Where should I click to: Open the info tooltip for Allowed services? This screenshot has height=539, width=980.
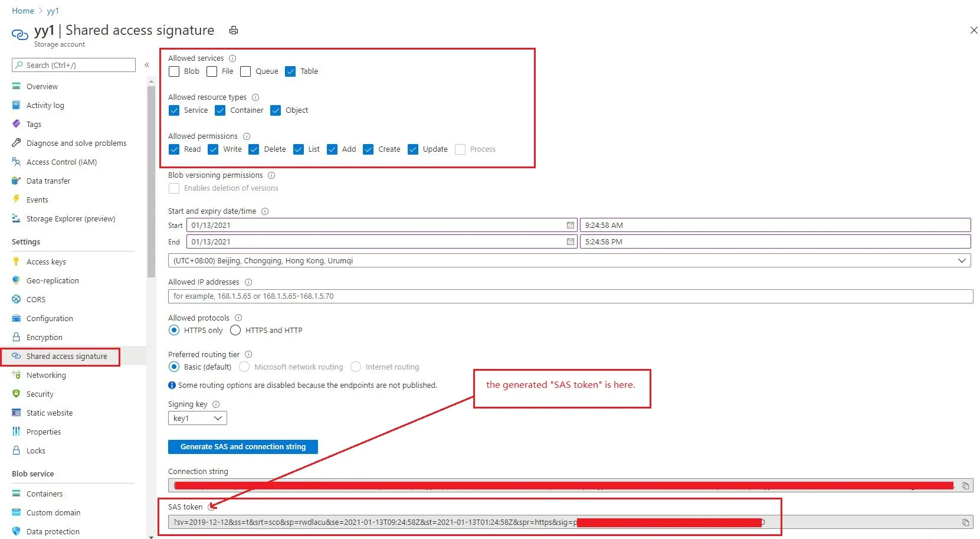pos(232,58)
